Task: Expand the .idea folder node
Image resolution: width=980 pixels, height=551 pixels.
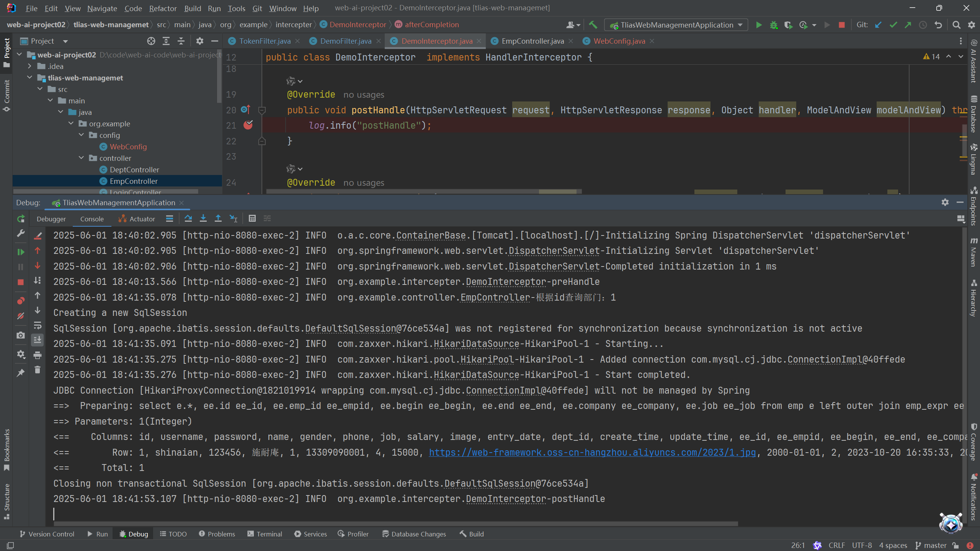Action: tap(30, 66)
